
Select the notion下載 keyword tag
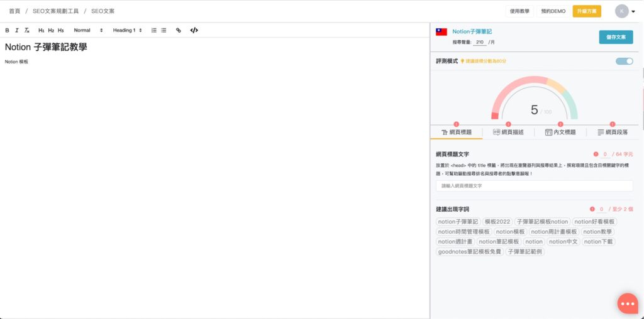tap(598, 242)
